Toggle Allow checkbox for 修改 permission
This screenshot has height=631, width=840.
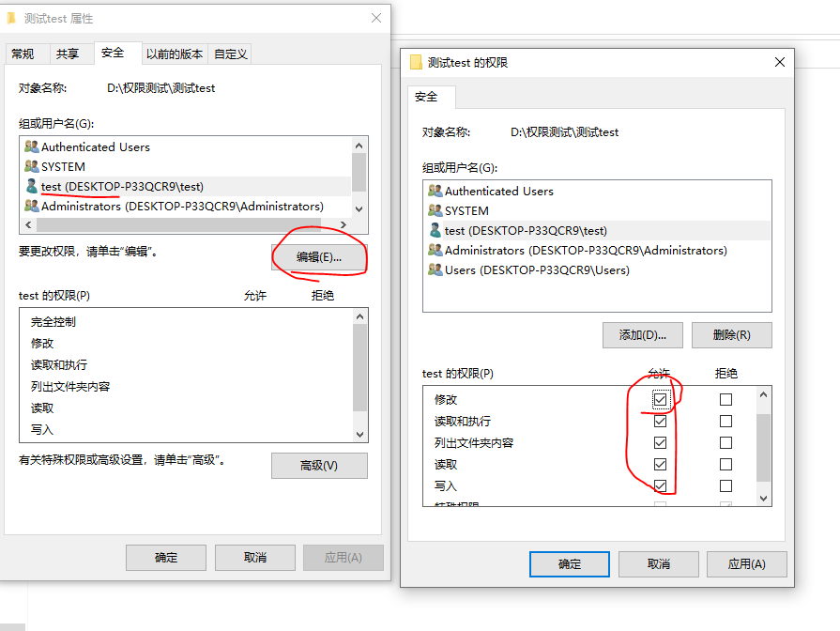(x=660, y=399)
